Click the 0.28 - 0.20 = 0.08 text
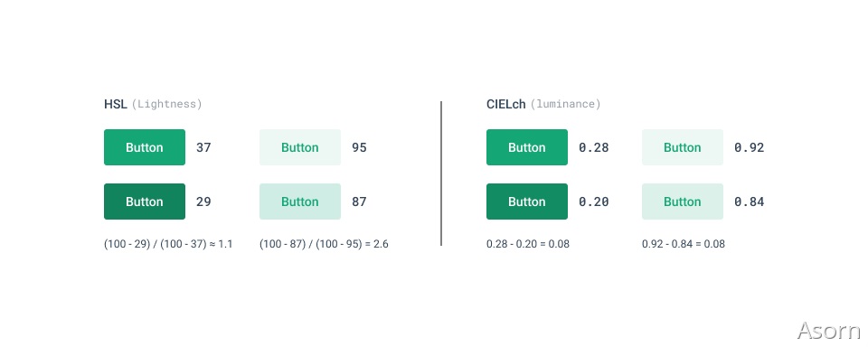Viewport: 868px width, 347px height. coord(528,244)
